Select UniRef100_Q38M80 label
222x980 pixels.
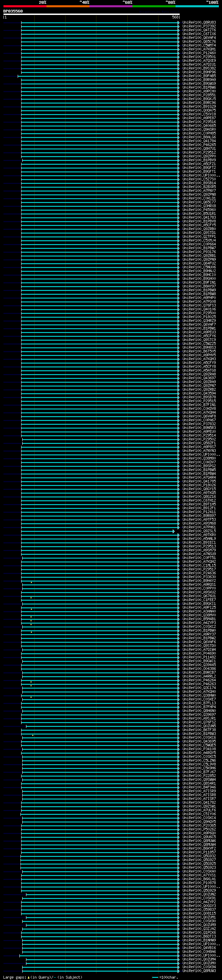tap(199, 458)
